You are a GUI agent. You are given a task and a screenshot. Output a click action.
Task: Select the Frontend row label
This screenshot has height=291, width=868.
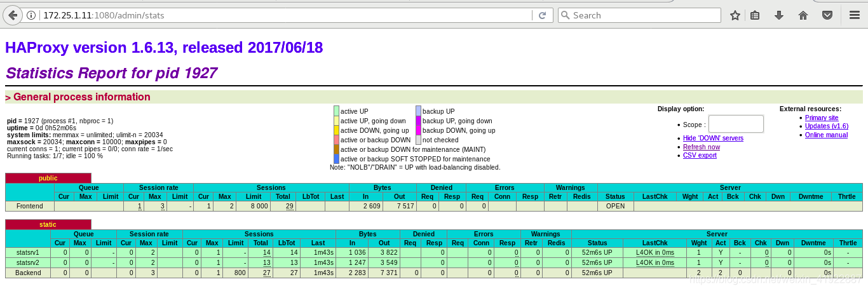30,206
